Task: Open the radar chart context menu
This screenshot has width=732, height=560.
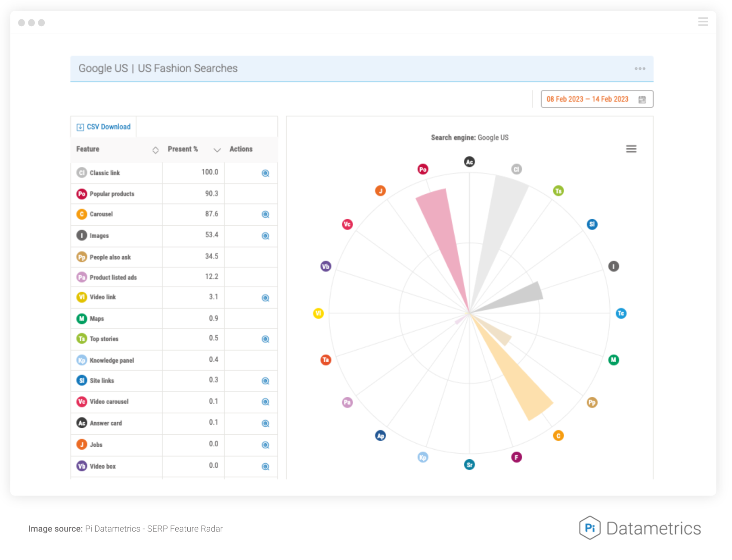Action: click(x=631, y=149)
